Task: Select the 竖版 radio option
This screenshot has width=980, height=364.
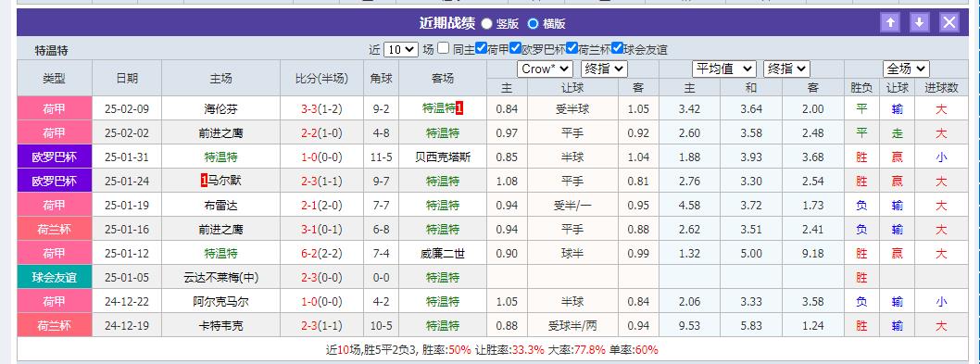Action: click(487, 24)
